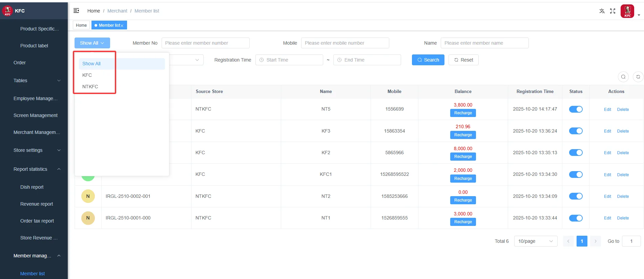
Task: Close the Member list tab
Action: 122,26
